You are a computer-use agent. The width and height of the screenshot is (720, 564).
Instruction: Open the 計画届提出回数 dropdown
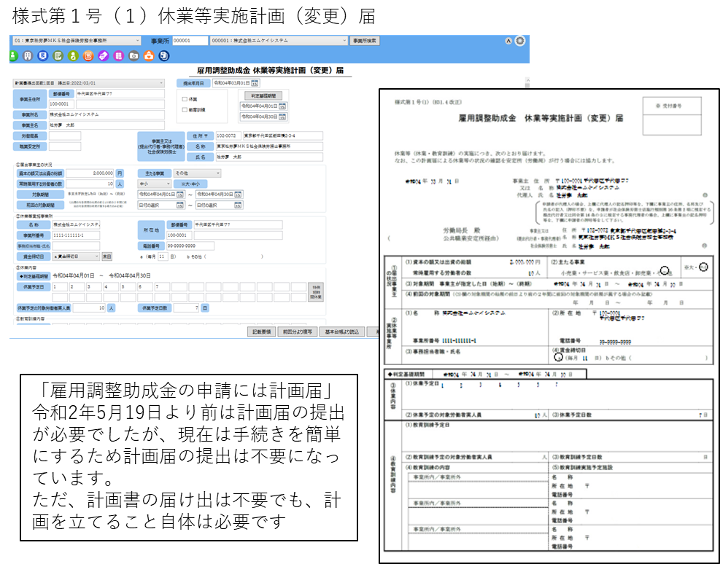[x=88, y=83]
